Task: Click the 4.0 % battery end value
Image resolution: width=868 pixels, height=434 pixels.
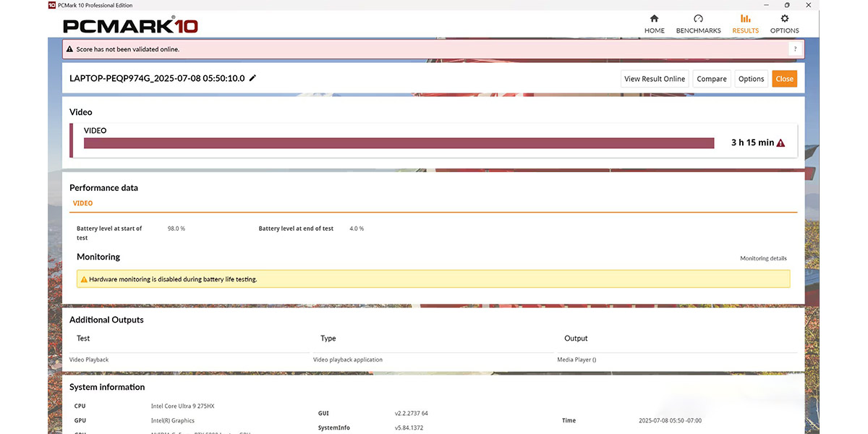Action: (x=357, y=229)
